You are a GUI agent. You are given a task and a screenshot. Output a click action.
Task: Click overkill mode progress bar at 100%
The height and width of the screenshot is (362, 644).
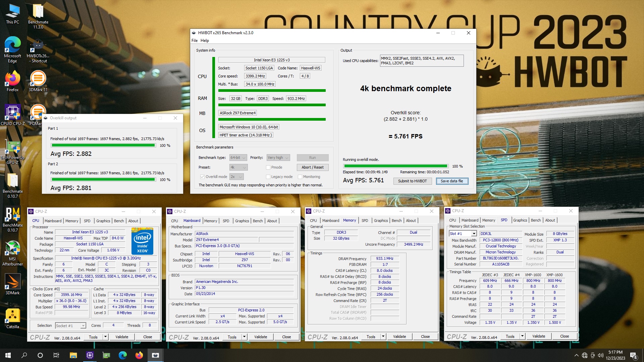click(x=395, y=166)
